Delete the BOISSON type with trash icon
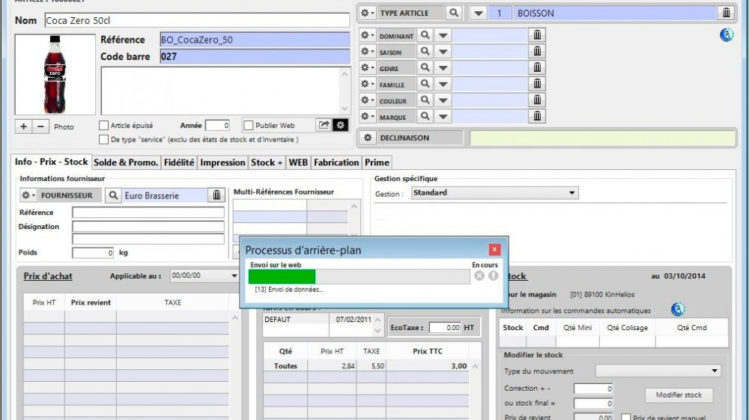 click(726, 13)
